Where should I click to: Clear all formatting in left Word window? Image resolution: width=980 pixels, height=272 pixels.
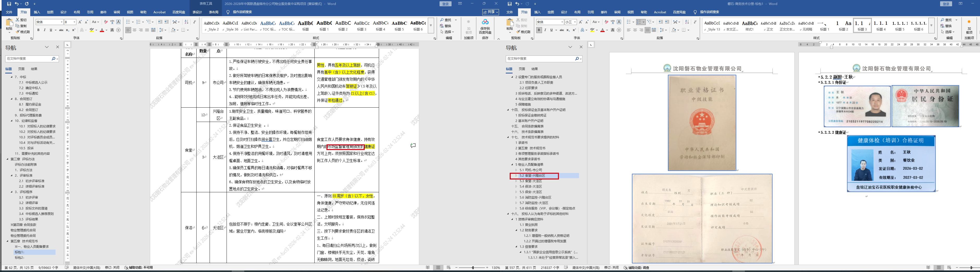pos(106,22)
